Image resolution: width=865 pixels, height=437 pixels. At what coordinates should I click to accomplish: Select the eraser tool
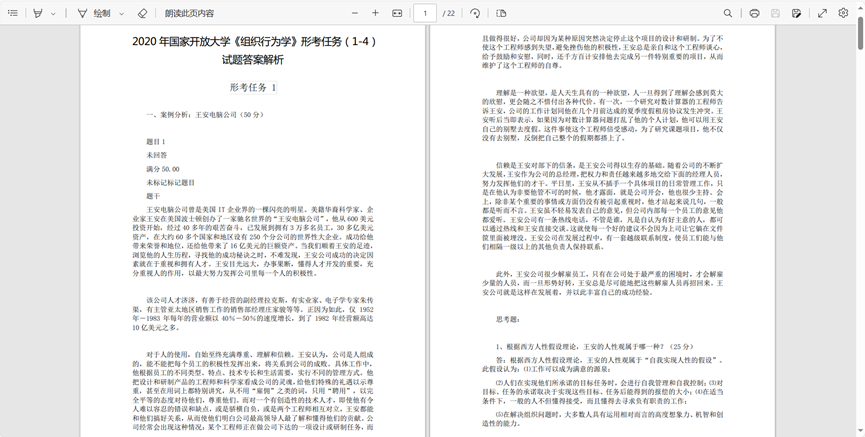[142, 13]
